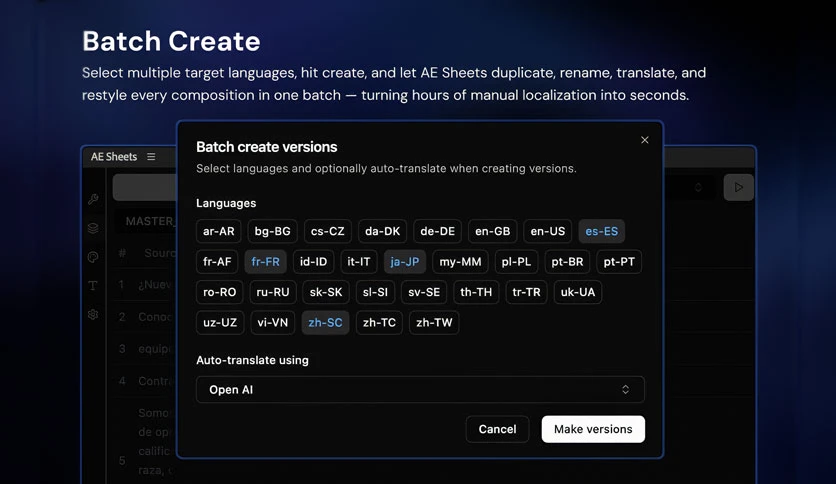Click the MASTER composition name
Viewport: 836px width, 484px height.
click(150, 221)
